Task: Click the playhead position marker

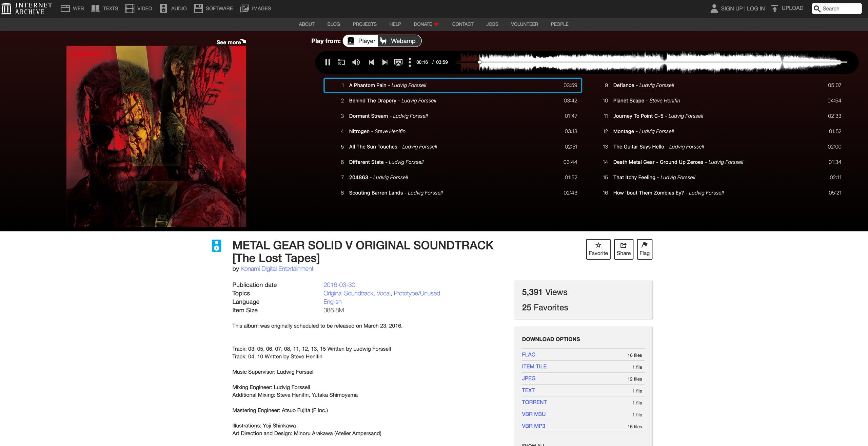Action: 479,62
